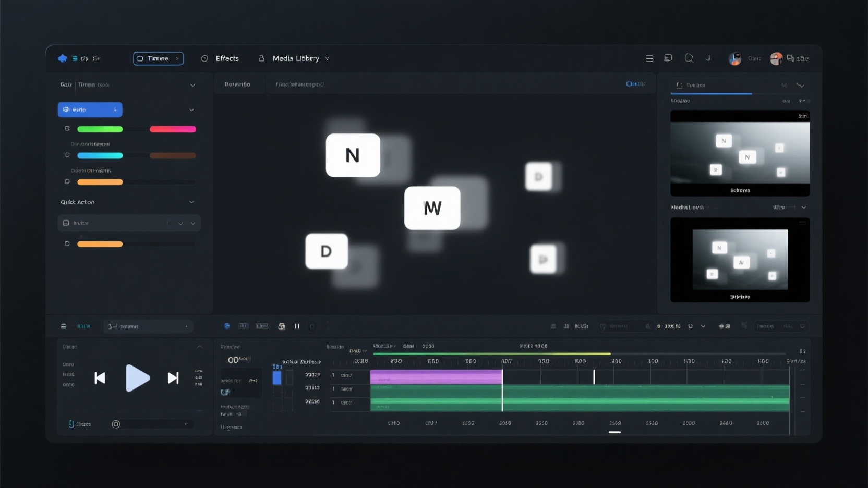
Task: Click the lock icon beside Media Library
Action: [x=261, y=58]
